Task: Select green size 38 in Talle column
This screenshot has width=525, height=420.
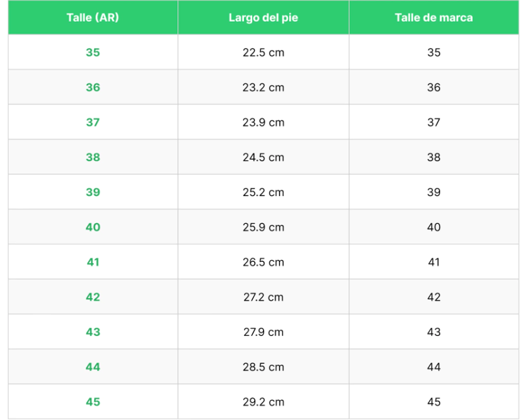Action: 93,157
